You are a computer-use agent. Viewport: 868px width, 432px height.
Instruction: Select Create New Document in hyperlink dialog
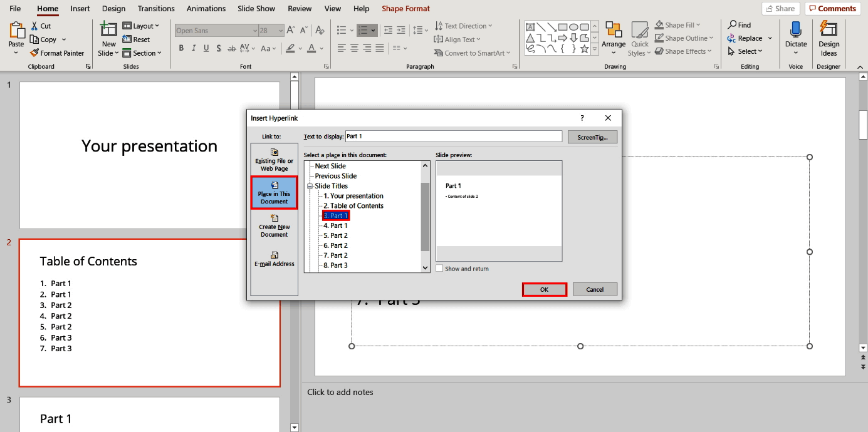point(274,226)
